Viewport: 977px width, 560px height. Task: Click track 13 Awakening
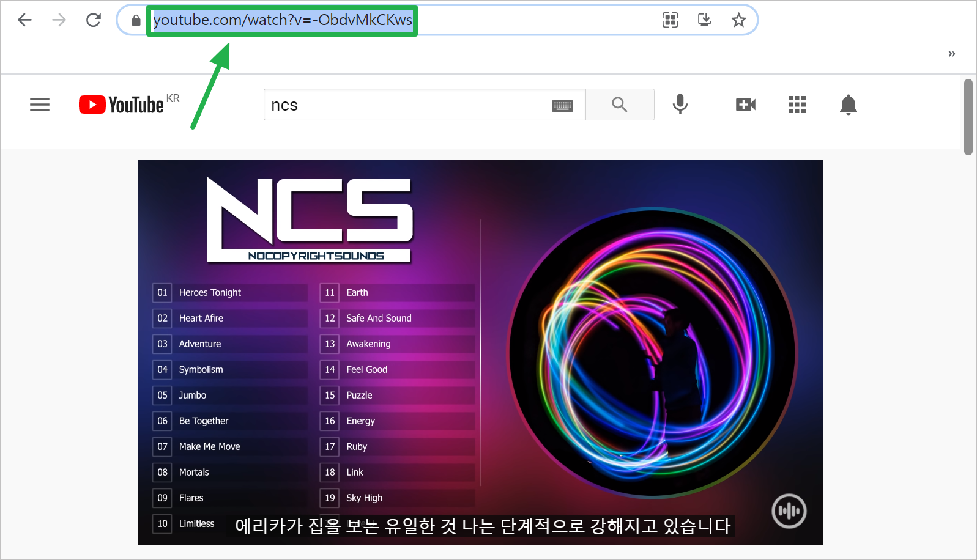point(398,344)
